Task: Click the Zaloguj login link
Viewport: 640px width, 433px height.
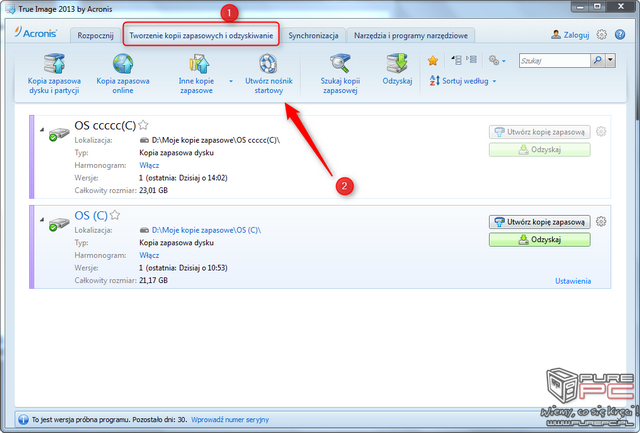Action: click(x=570, y=35)
